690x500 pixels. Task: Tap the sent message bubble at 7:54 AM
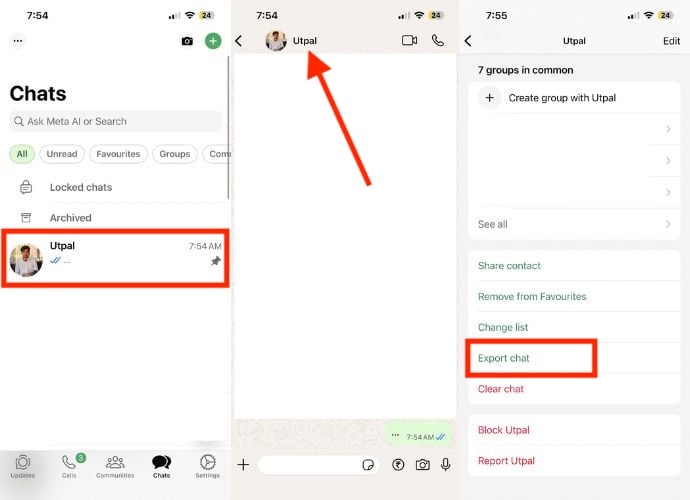(x=418, y=436)
